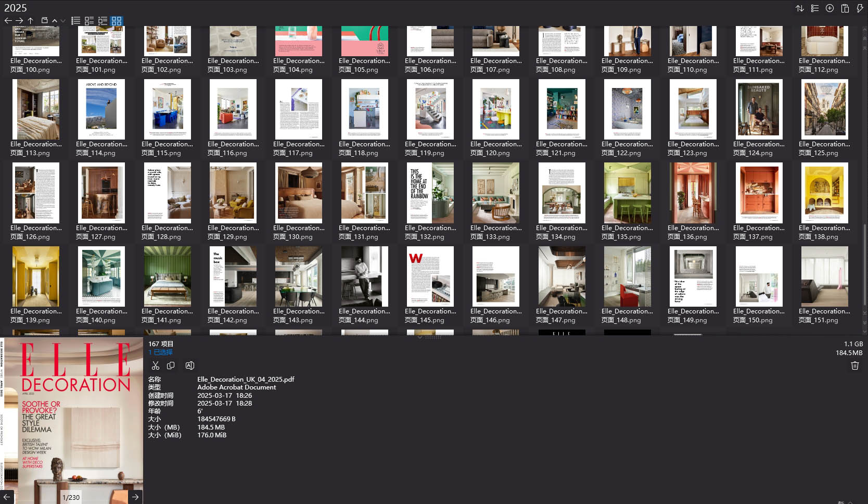
Task: Open the sort order icon on top right
Action: [x=801, y=8]
